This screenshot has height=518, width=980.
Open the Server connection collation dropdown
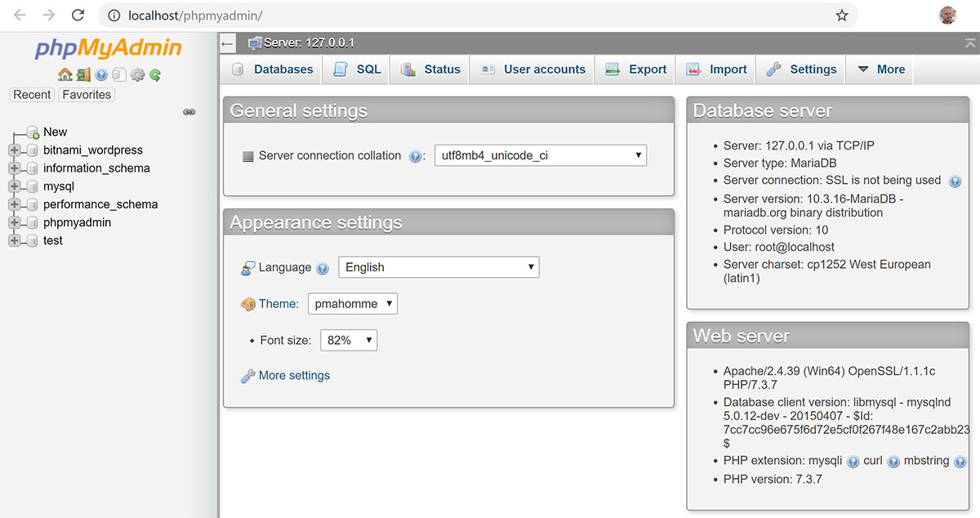[x=541, y=155]
